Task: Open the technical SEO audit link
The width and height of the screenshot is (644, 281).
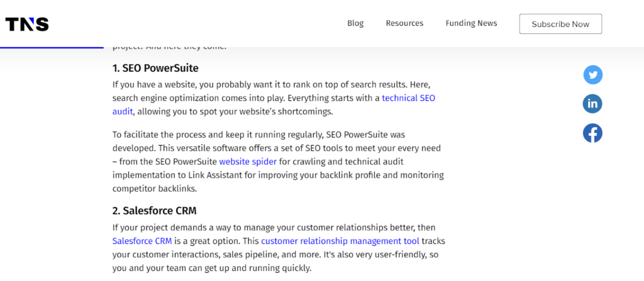Action: pos(409,98)
